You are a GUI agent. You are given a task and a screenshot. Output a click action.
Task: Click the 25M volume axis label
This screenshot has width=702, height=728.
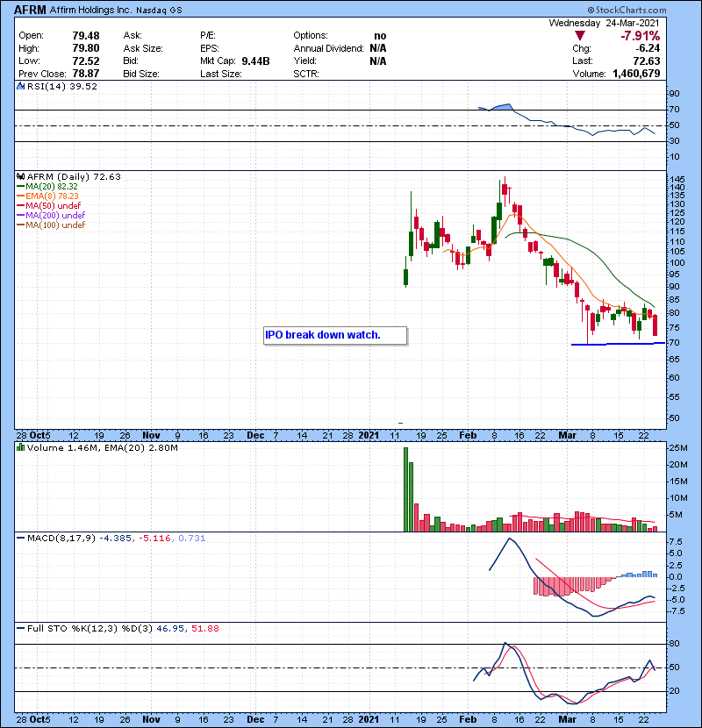(677, 448)
